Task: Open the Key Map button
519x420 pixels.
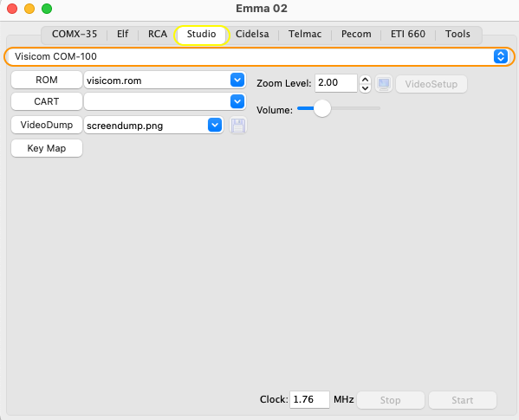Action: click(x=47, y=148)
